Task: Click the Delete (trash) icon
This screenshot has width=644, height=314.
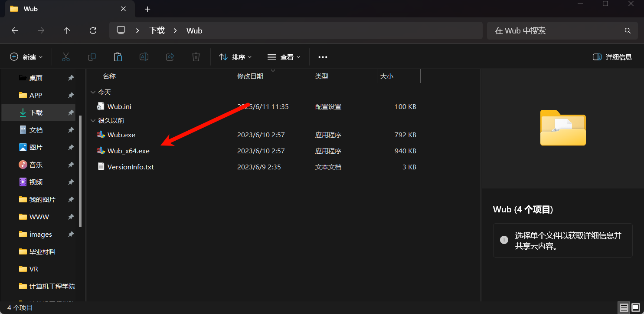Action: (x=196, y=57)
